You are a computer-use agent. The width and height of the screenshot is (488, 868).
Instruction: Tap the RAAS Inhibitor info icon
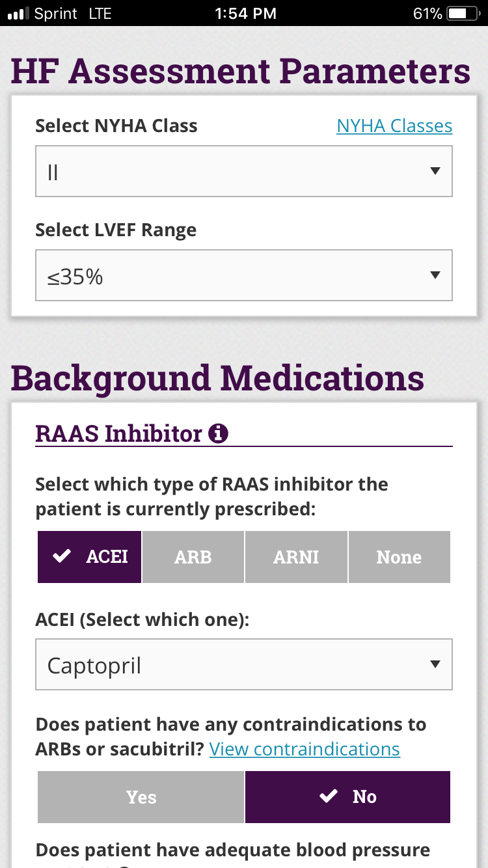218,433
